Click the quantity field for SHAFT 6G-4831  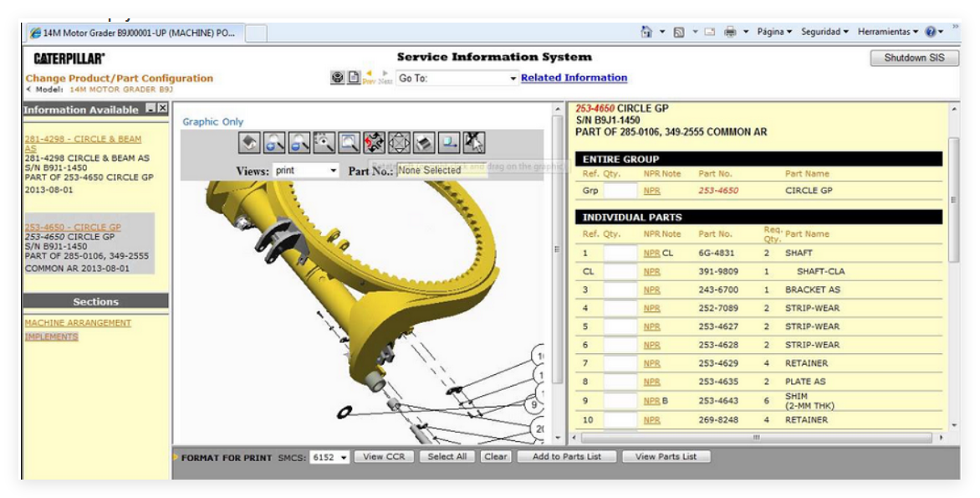tap(620, 254)
